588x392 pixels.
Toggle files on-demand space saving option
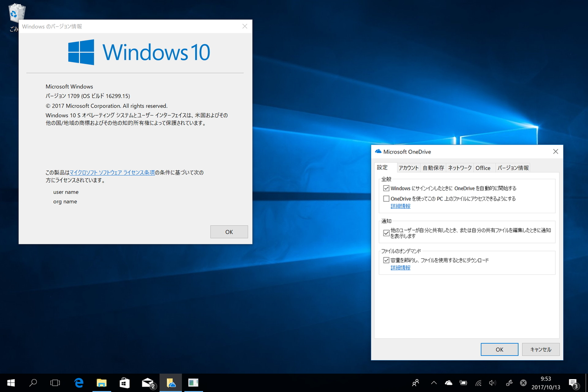click(386, 260)
